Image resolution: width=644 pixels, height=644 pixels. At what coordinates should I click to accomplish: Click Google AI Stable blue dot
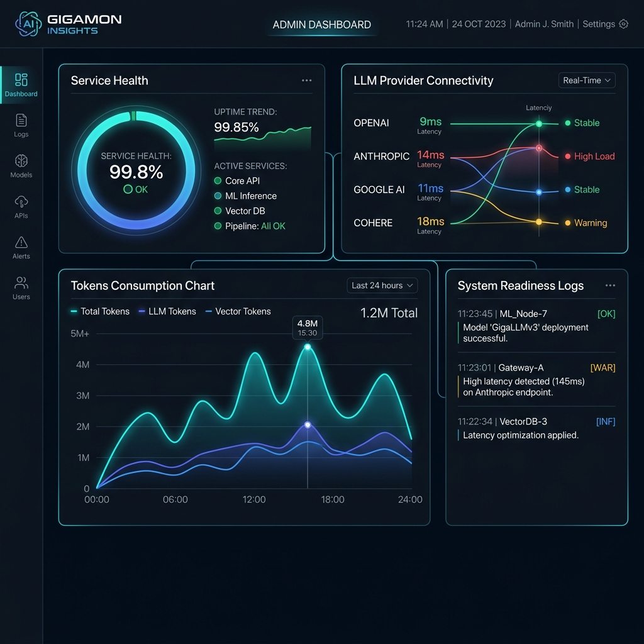[568, 189]
